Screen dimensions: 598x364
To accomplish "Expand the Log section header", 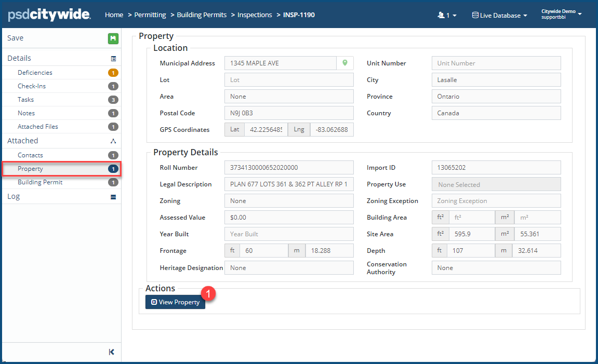I will click(x=62, y=196).
